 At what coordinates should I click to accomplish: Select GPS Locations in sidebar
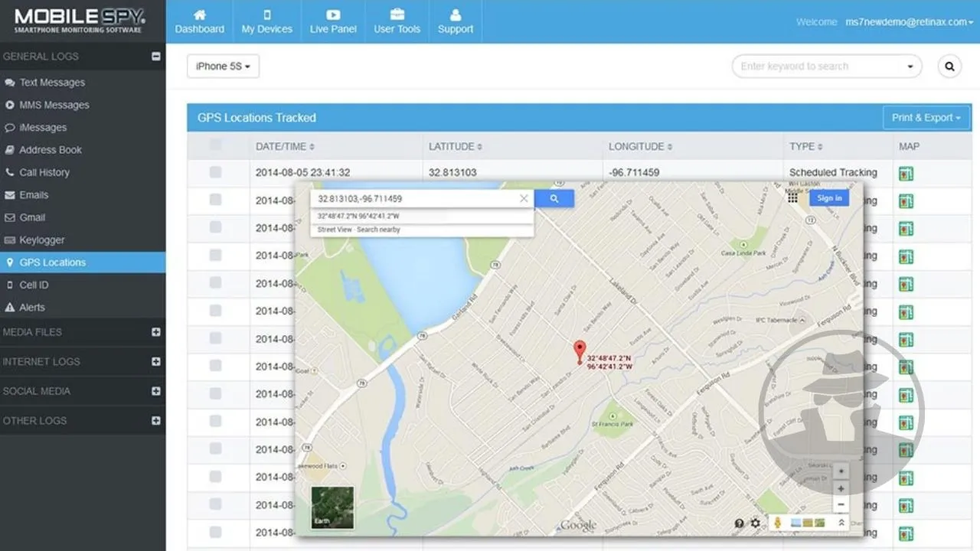(83, 262)
